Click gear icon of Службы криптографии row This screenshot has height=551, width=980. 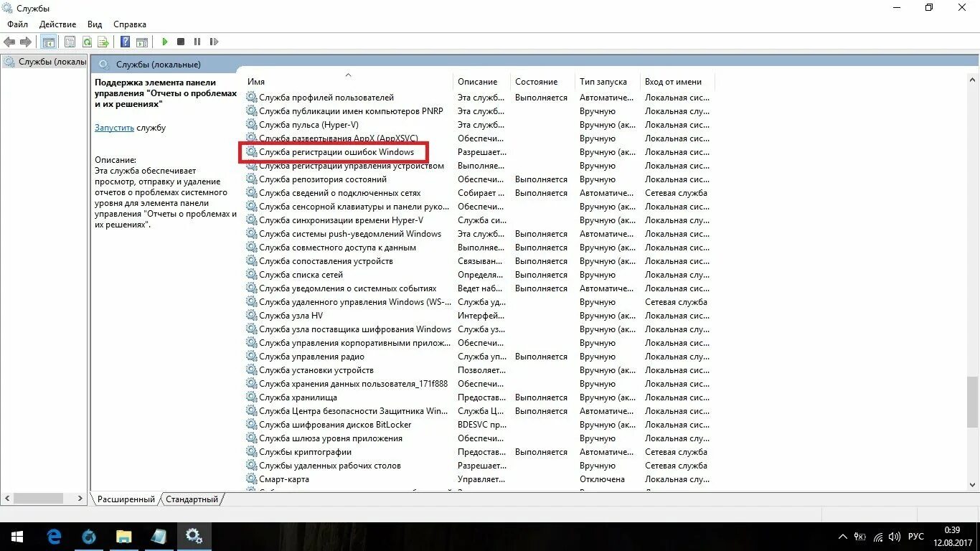(252, 452)
